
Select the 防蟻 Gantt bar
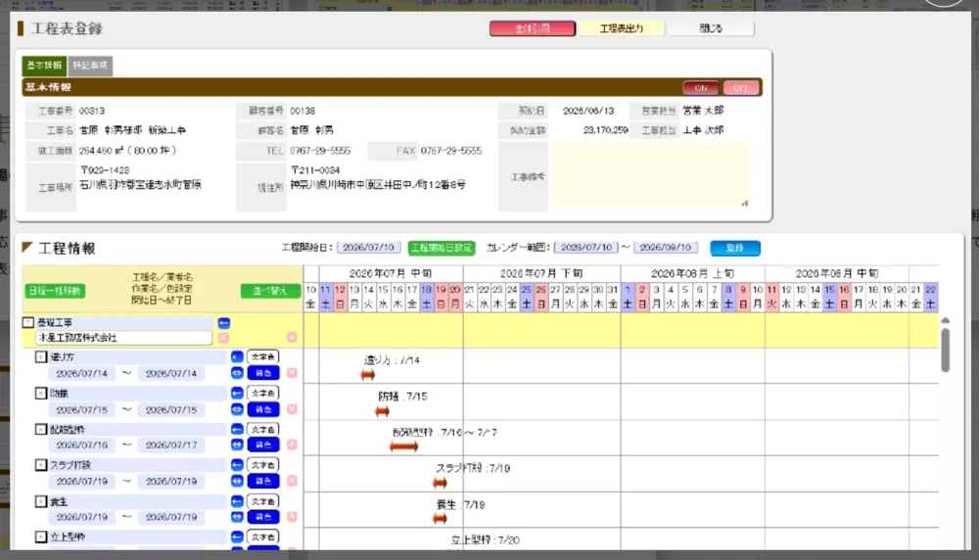tap(382, 411)
